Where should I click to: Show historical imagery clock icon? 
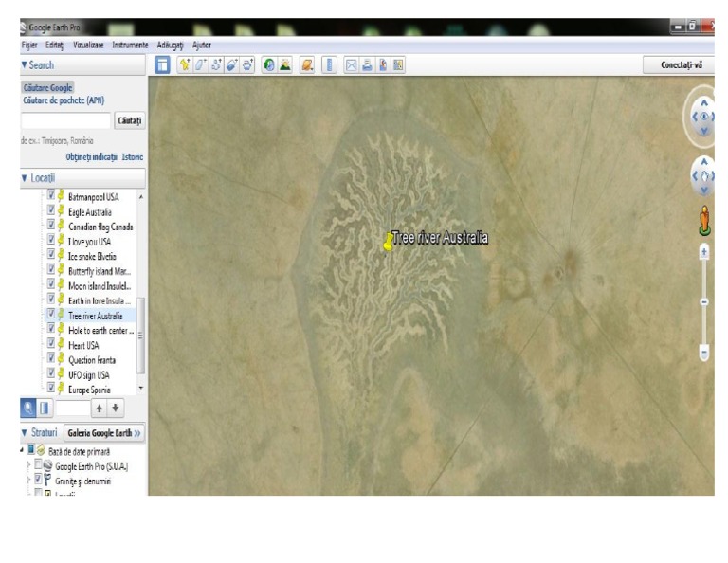pyautogui.click(x=269, y=65)
